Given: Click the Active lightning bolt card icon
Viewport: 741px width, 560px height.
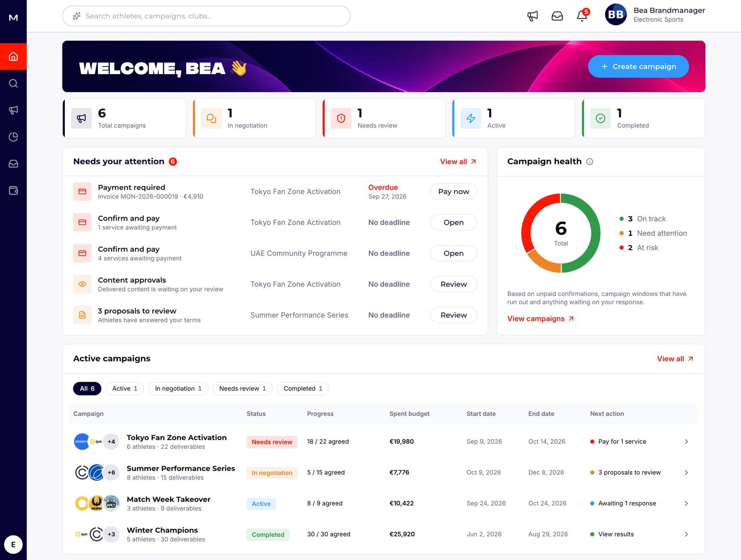Looking at the screenshot, I should pos(471,119).
